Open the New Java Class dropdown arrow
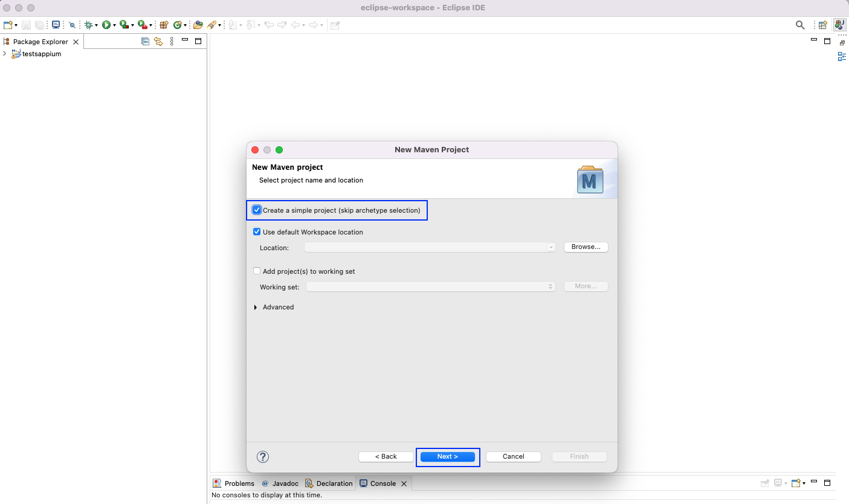849x504 pixels. [185, 25]
